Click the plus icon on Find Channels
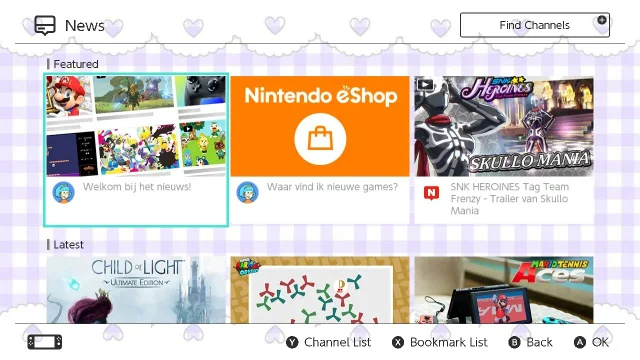640x360 pixels. click(x=602, y=20)
